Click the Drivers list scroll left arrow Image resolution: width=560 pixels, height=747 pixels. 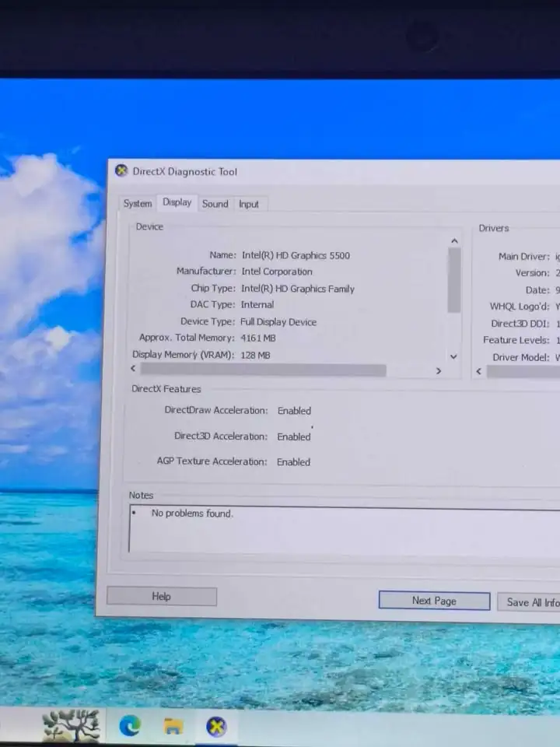(479, 371)
